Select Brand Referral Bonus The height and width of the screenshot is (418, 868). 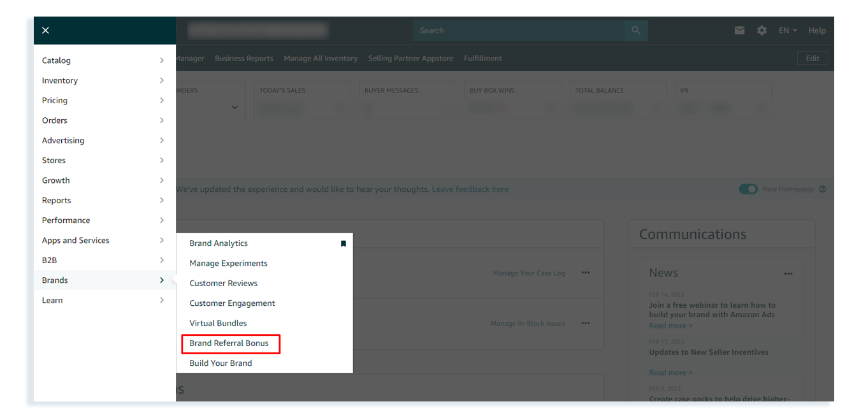(229, 343)
